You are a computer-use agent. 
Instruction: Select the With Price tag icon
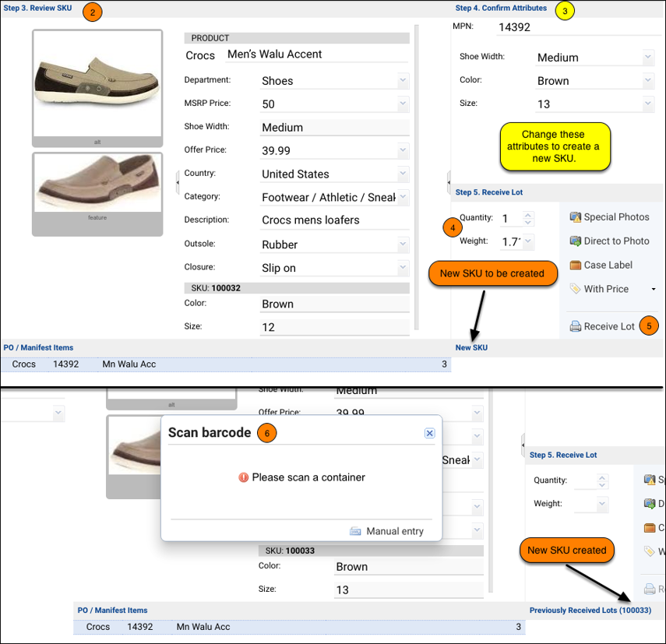click(x=576, y=288)
